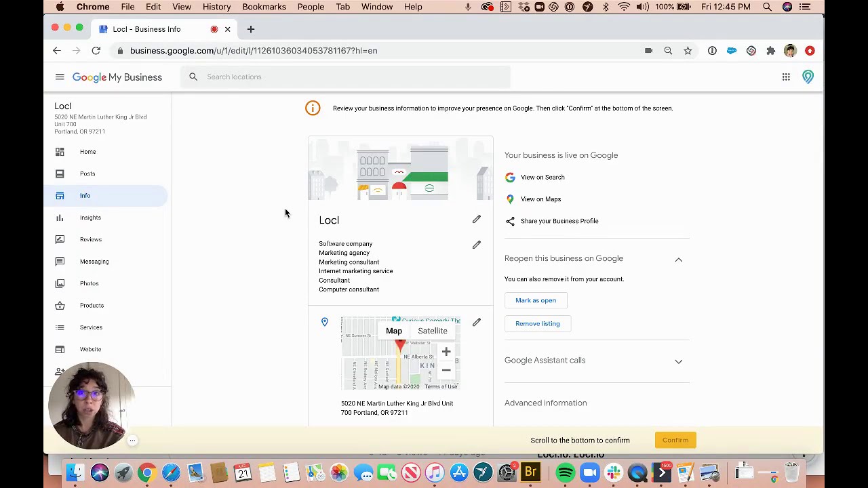Click Remove listing button
Viewport: 868px width, 488px height.
point(538,323)
